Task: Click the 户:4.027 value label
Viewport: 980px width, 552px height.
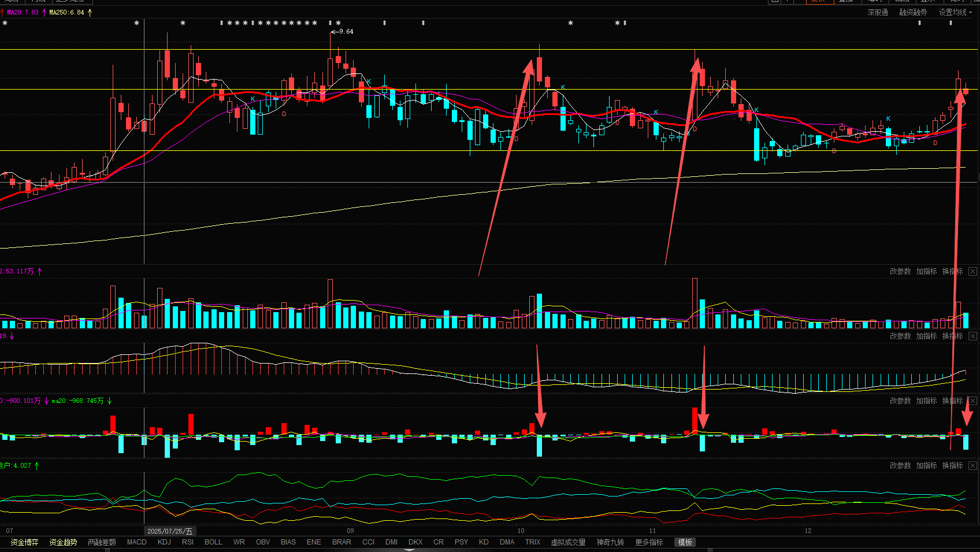Action: (16, 465)
